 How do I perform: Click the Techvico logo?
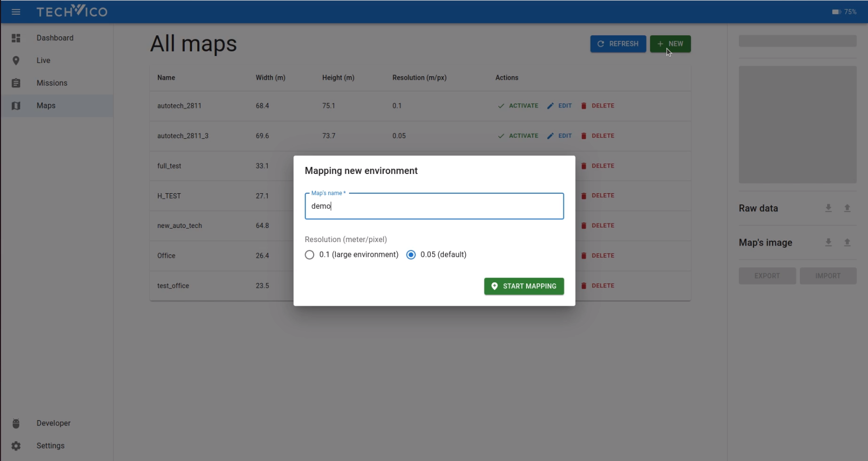(72, 11)
